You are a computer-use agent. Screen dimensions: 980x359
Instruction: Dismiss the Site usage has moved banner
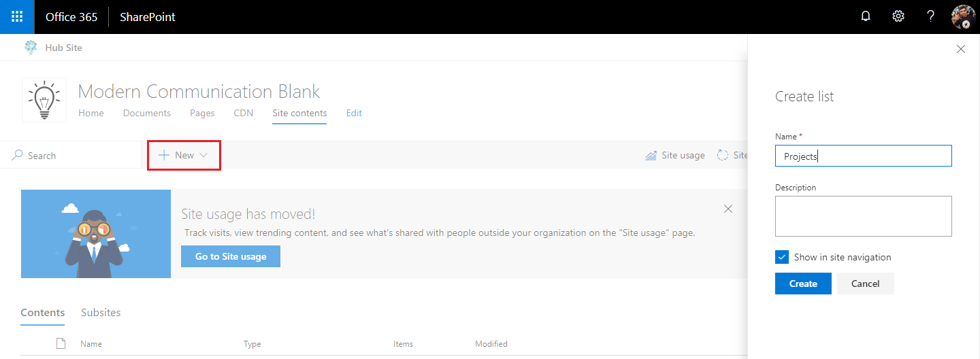pos(728,209)
